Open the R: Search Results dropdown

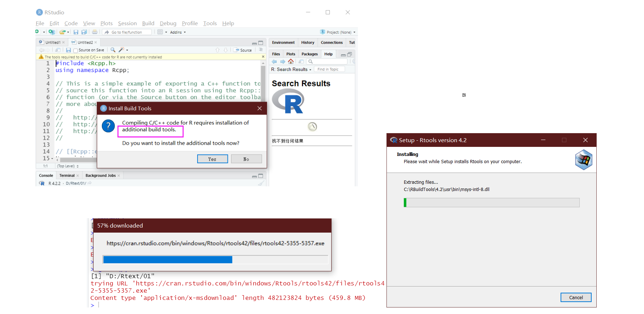(x=291, y=69)
